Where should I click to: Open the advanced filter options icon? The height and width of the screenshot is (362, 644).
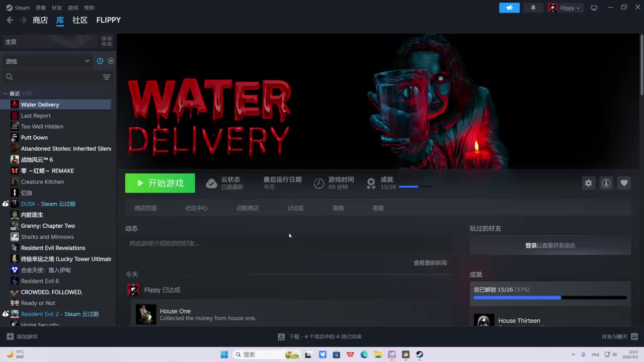pos(107,77)
